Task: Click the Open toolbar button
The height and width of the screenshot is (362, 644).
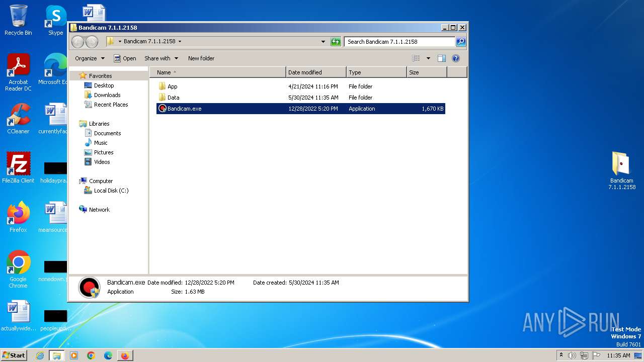Action: pos(125,58)
